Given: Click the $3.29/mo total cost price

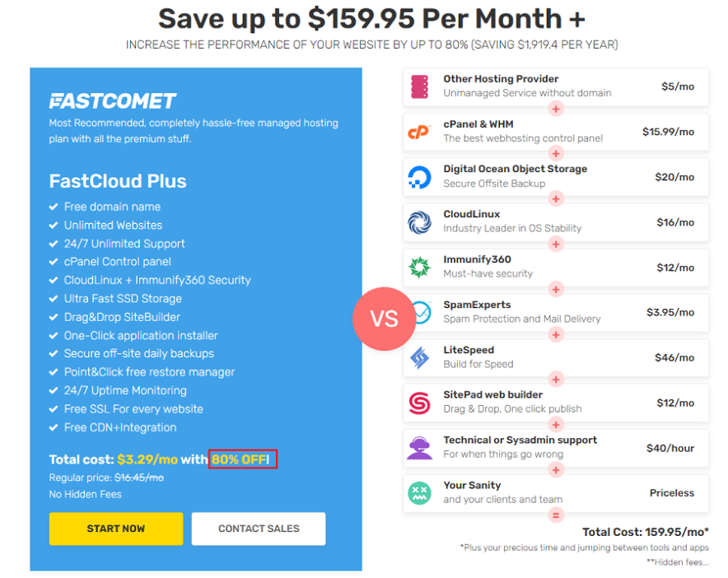Looking at the screenshot, I should [x=147, y=459].
